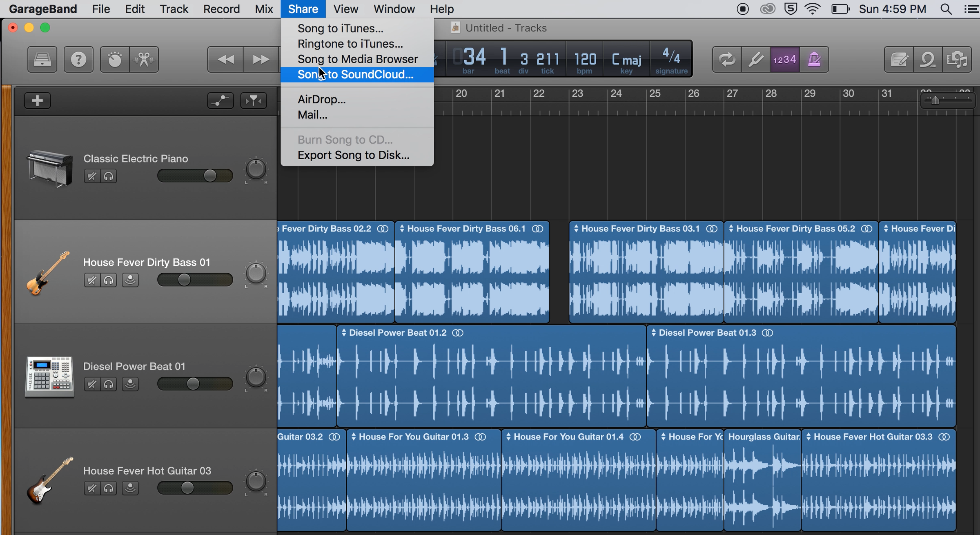980x535 pixels.
Task: Solo the Diesel Power Beat 01 track
Action: 109,384
